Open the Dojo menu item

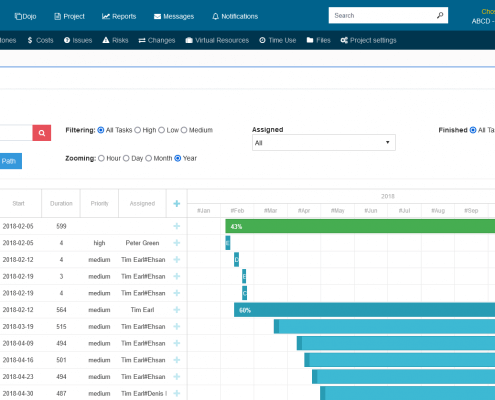click(x=25, y=16)
